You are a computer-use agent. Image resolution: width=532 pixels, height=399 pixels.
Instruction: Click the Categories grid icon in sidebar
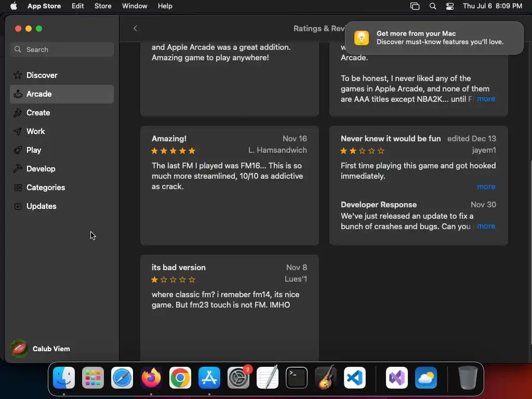click(18, 187)
